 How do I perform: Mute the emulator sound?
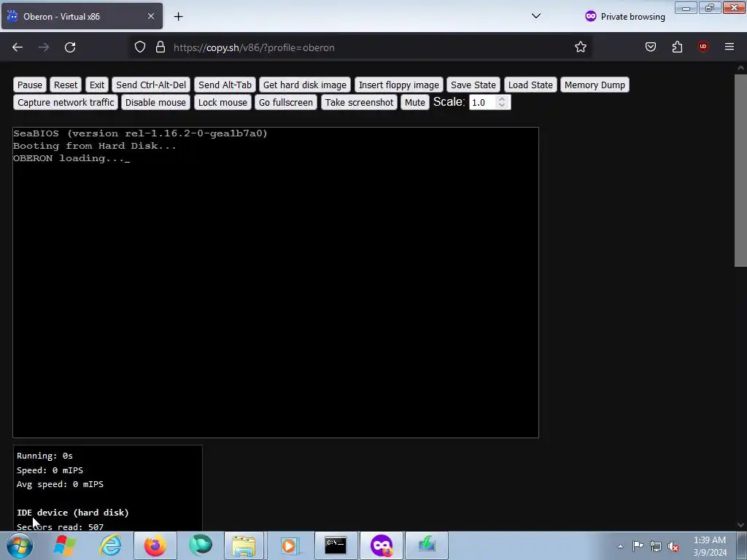tap(415, 102)
